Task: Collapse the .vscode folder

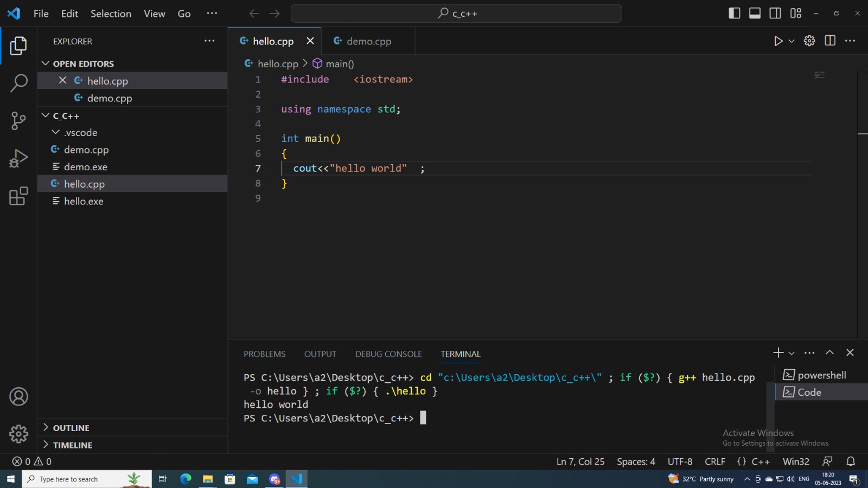Action: [132, 132]
